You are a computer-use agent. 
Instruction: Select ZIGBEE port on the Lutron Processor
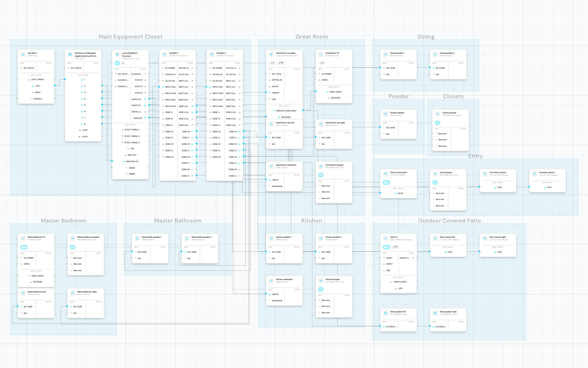(130, 174)
